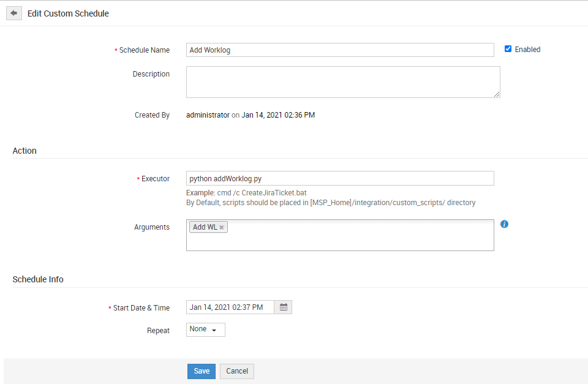
Task: Click the Arguments field label
Action: coord(152,227)
